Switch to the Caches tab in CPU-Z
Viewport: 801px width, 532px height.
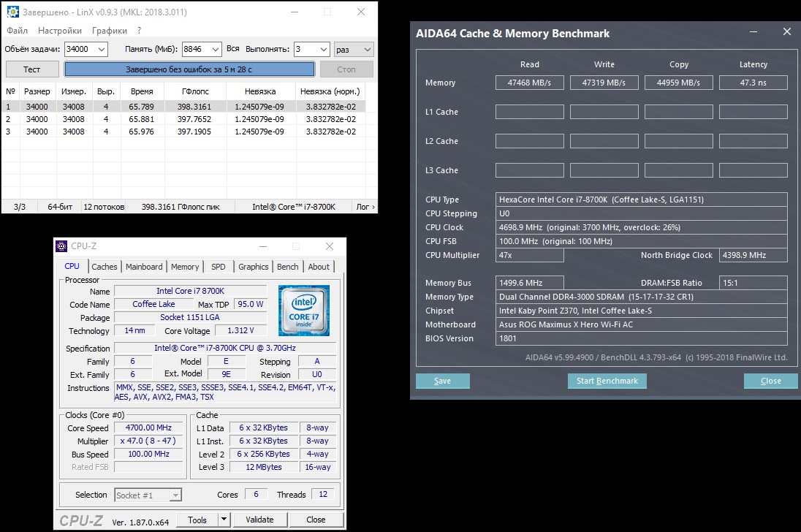105,267
